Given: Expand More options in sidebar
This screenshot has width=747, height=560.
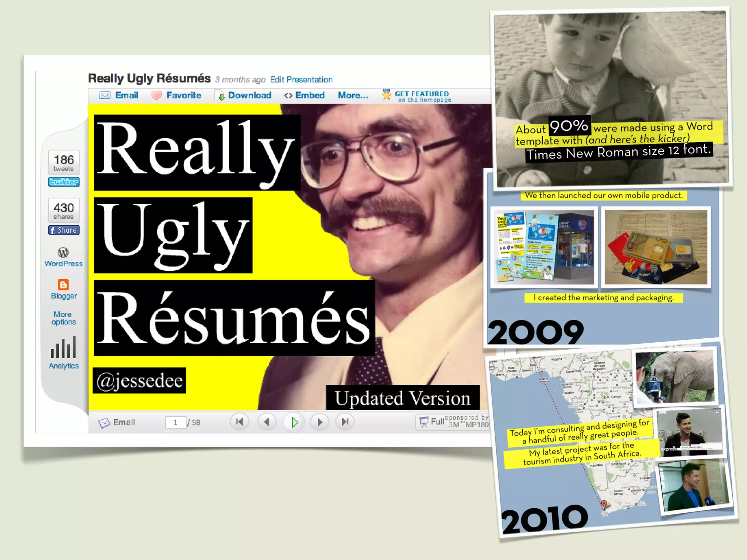Looking at the screenshot, I should point(63,318).
